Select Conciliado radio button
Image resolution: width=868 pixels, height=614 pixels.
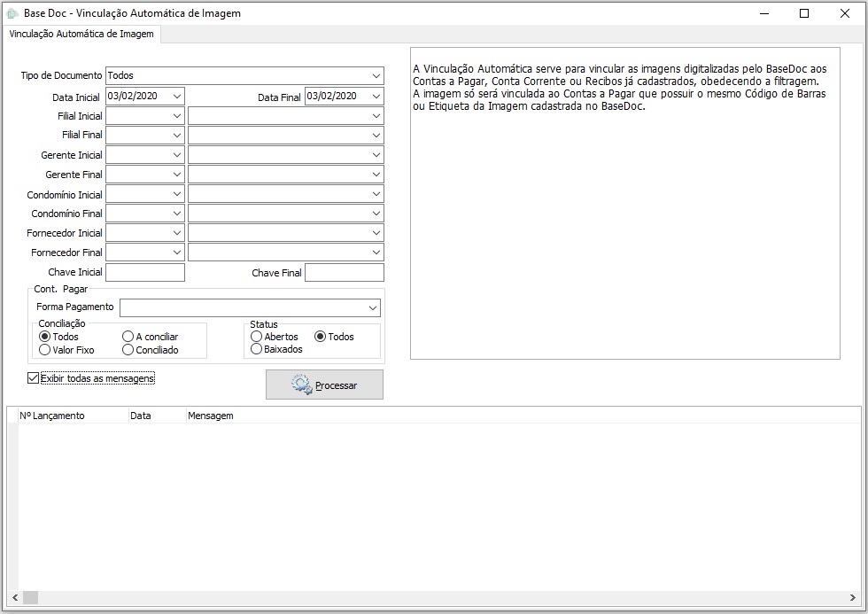(128, 350)
